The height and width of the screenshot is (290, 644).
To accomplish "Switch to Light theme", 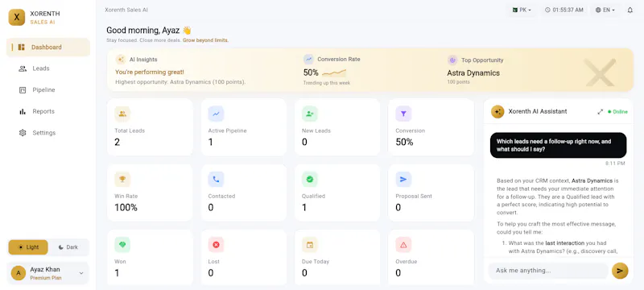I will pyautogui.click(x=28, y=247).
